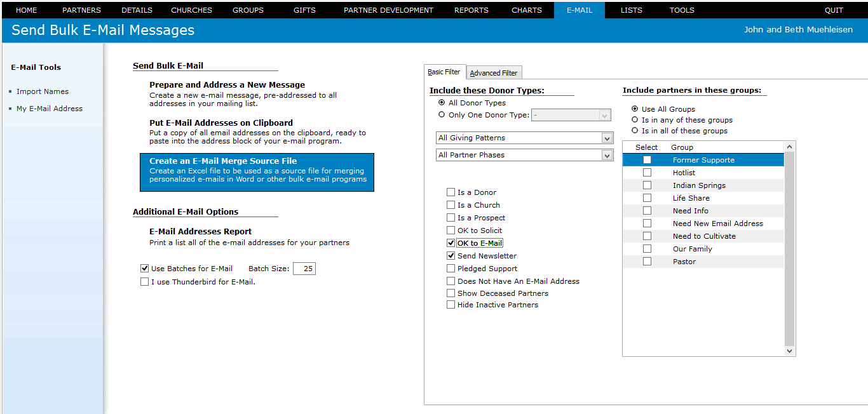Open the CHURCHES menu
Image resolution: width=868 pixels, height=414 pixels.
(x=191, y=10)
